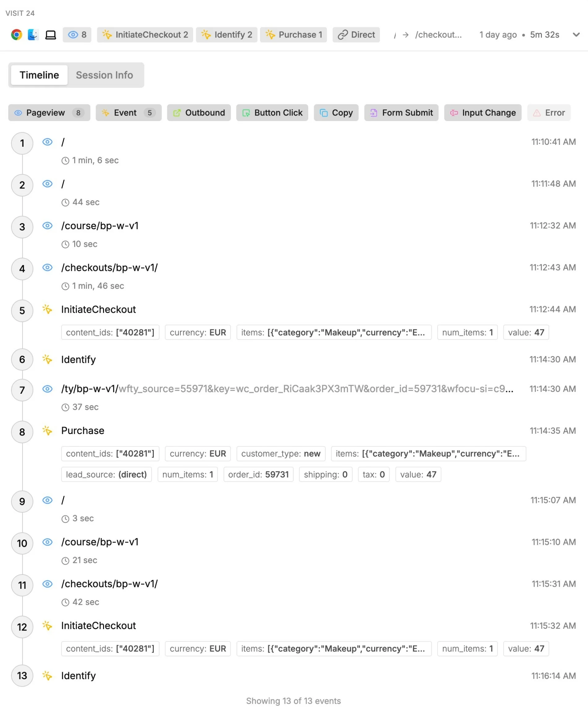Click pageview icon for row 3 /course/bp-w-v1

[x=47, y=225]
